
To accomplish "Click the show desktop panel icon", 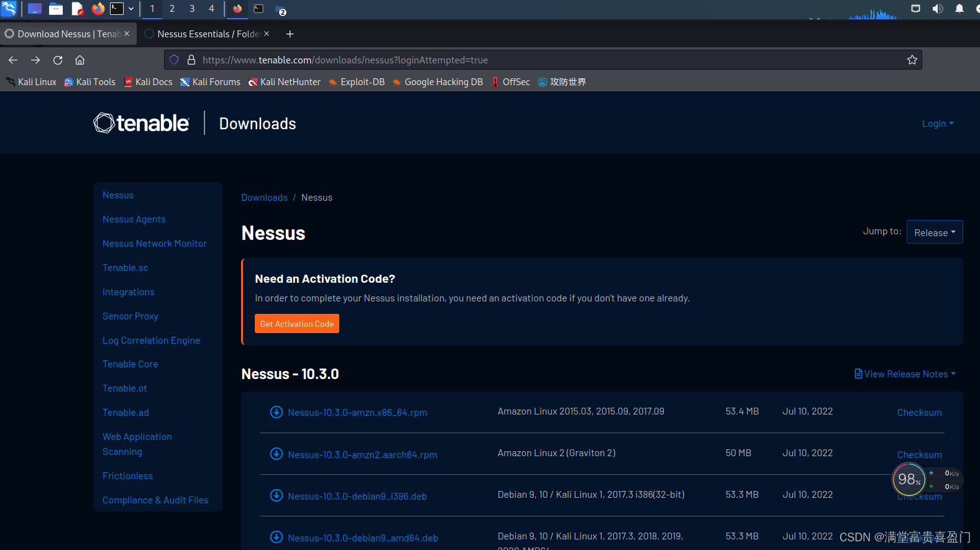I will (x=35, y=9).
